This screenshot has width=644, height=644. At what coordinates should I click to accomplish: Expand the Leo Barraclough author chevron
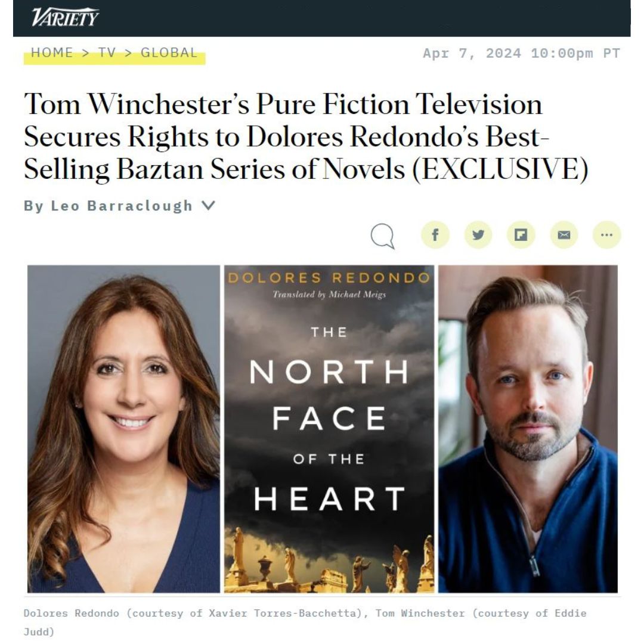pos(209,205)
